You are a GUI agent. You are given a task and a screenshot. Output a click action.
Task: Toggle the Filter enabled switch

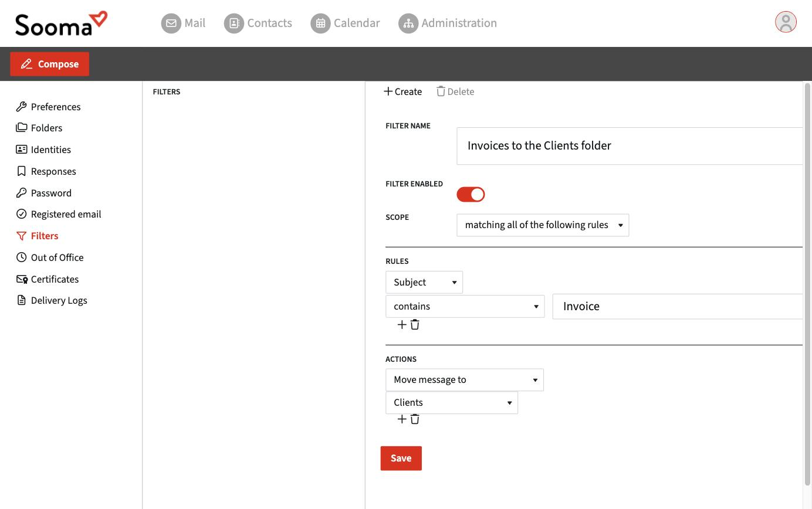tap(471, 194)
